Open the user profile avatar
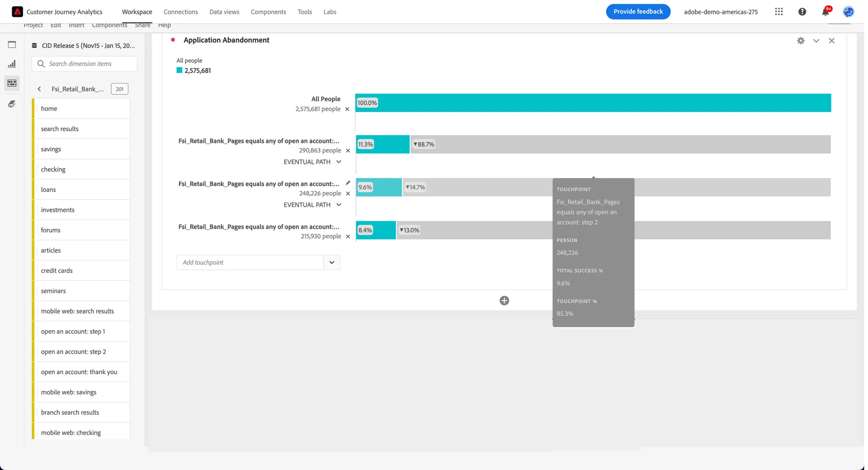868x470 pixels. tap(848, 12)
